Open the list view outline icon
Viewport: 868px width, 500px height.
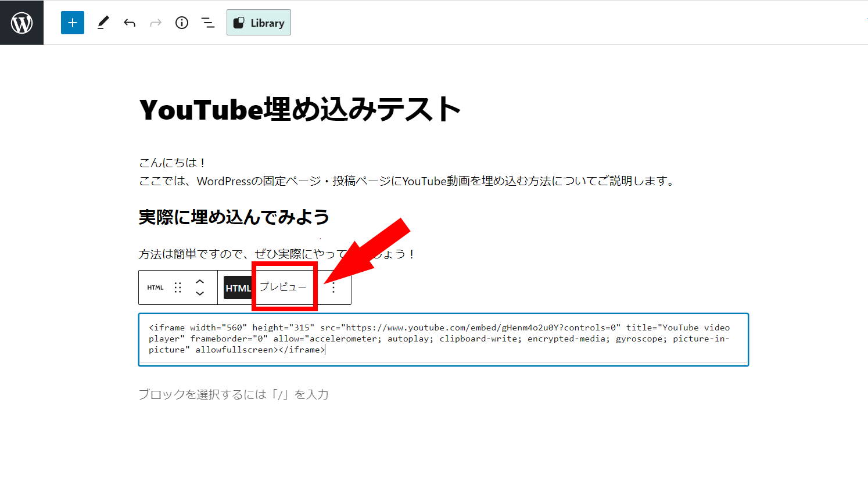tap(208, 23)
